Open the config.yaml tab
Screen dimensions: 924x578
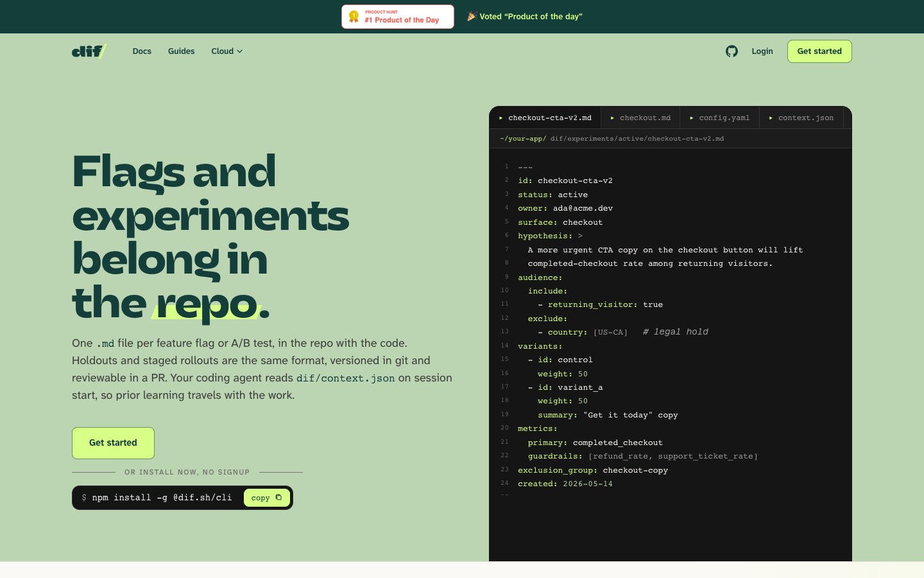(x=719, y=118)
